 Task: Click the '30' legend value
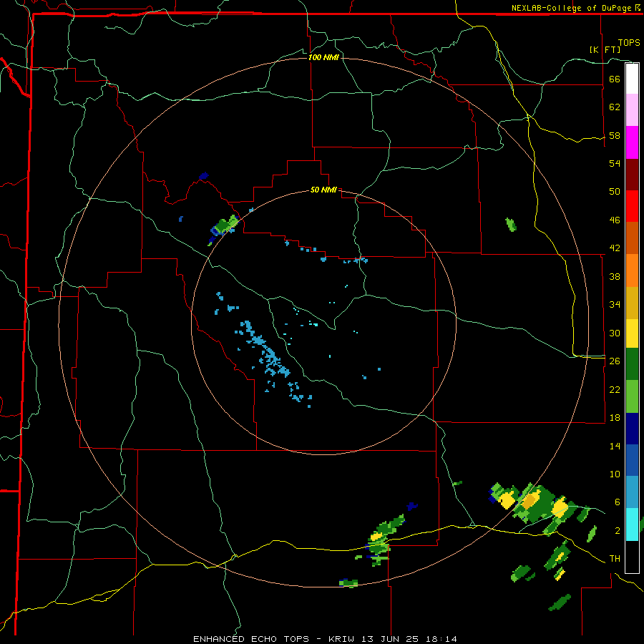tap(615, 333)
